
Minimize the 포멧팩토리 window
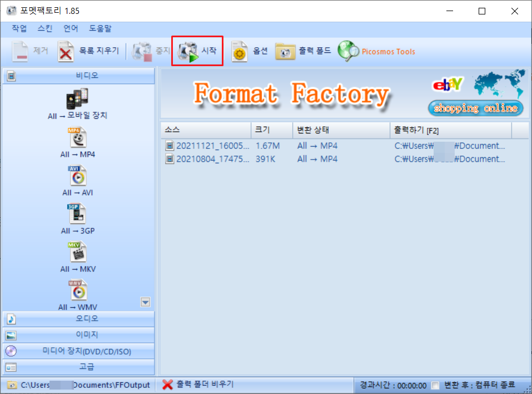450,11
